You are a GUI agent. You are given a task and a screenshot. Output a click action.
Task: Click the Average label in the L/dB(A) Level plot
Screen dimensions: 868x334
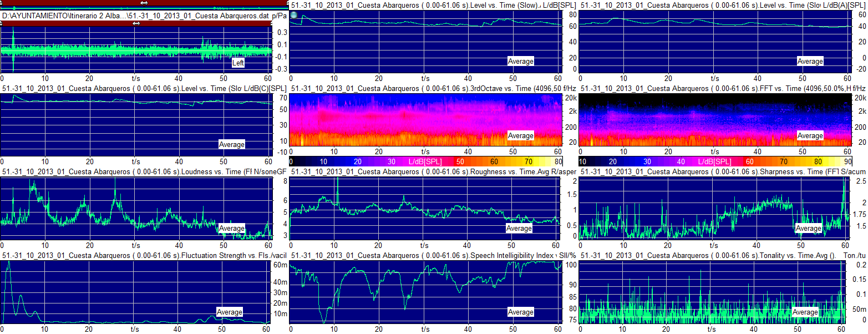(x=810, y=61)
